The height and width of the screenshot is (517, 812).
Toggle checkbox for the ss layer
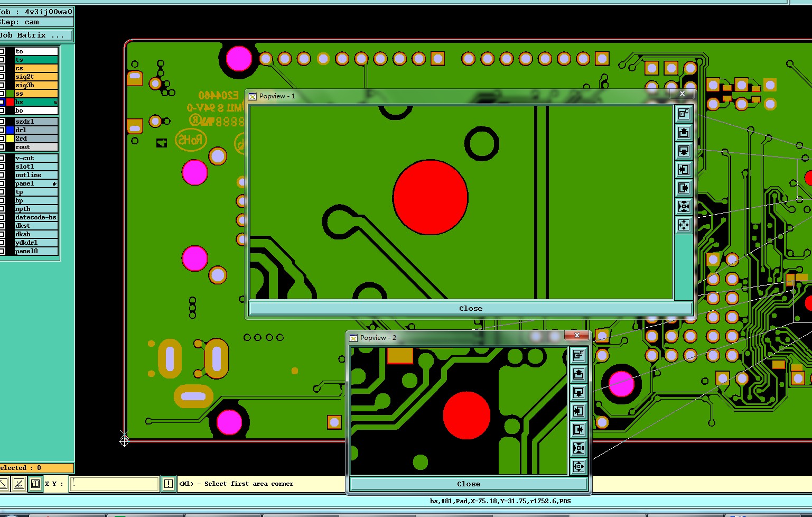click(x=2, y=94)
